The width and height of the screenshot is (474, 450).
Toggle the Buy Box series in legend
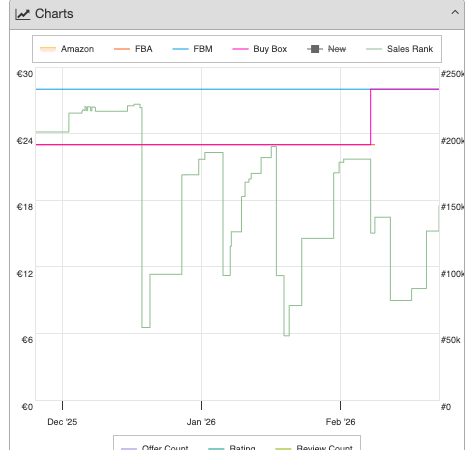(x=260, y=49)
